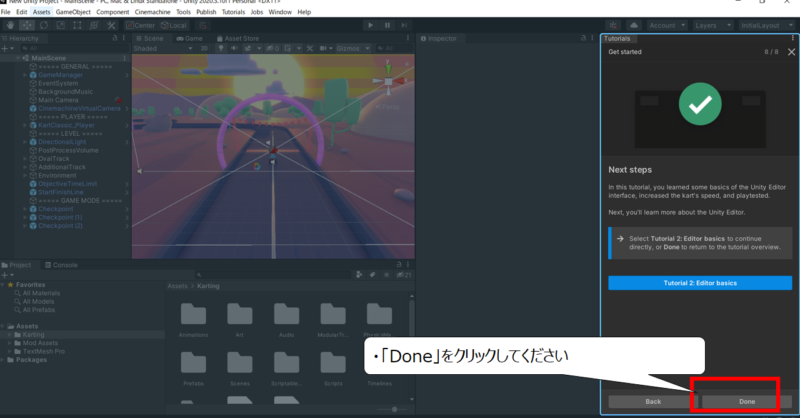Open the Project filter by label icon
Screen dimensions: 800x418
373,275
